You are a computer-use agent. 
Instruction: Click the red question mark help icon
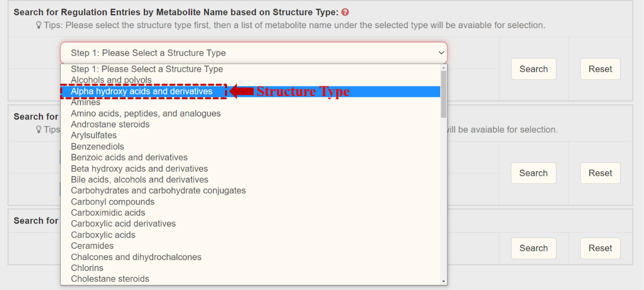pos(345,12)
